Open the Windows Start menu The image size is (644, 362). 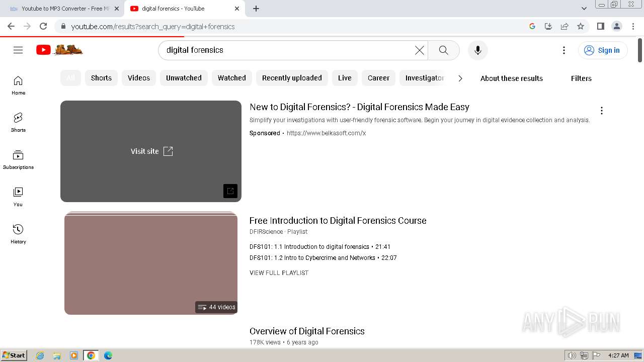pyautogui.click(x=14, y=355)
